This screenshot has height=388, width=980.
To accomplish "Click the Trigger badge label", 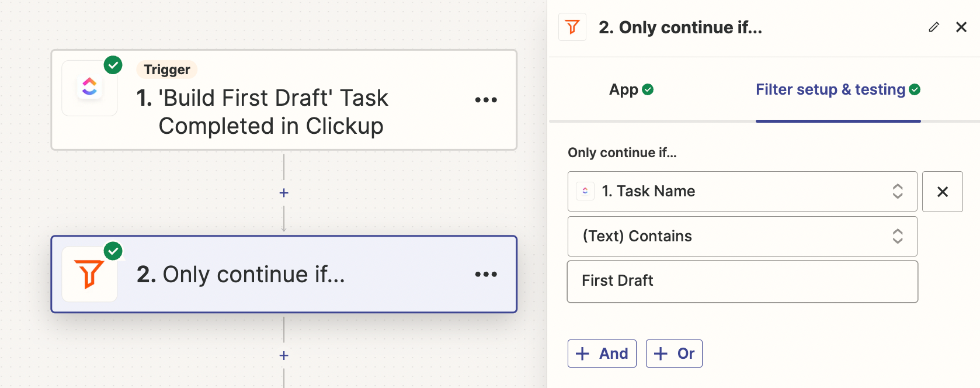I will pos(167,70).
